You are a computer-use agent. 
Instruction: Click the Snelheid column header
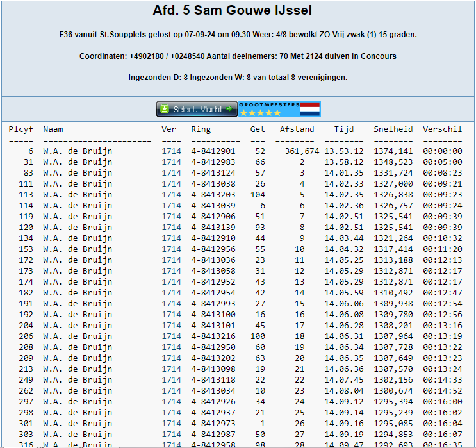click(x=393, y=129)
